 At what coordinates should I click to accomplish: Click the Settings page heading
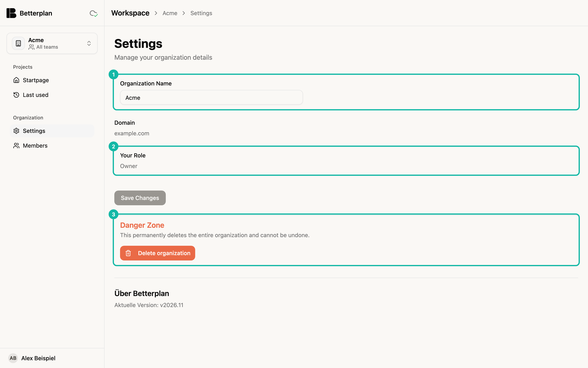pos(138,44)
